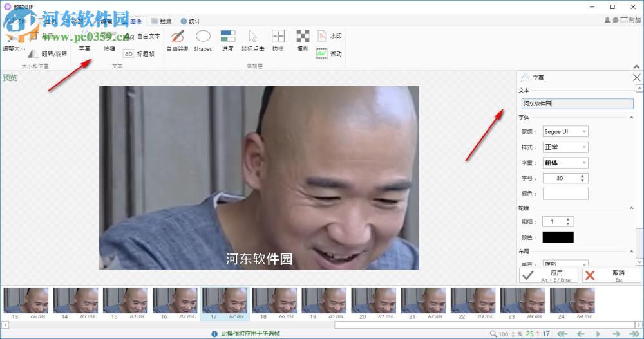
Task: Select frame 16 thumbnail
Action: coord(175,304)
